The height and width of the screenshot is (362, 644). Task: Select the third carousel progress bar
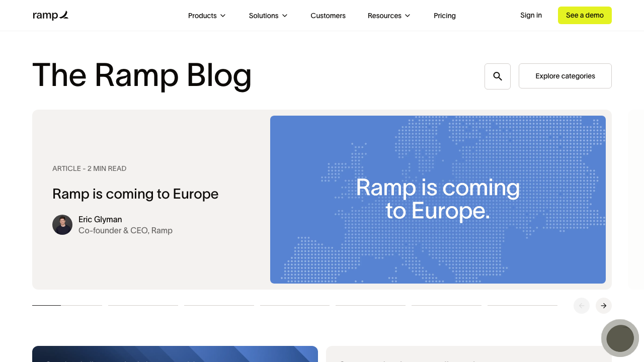pos(219,306)
